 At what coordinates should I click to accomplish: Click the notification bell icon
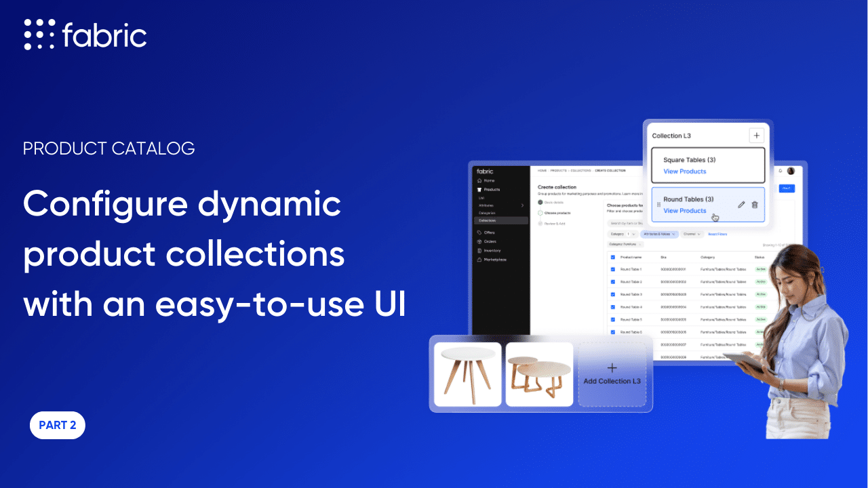[x=781, y=171]
